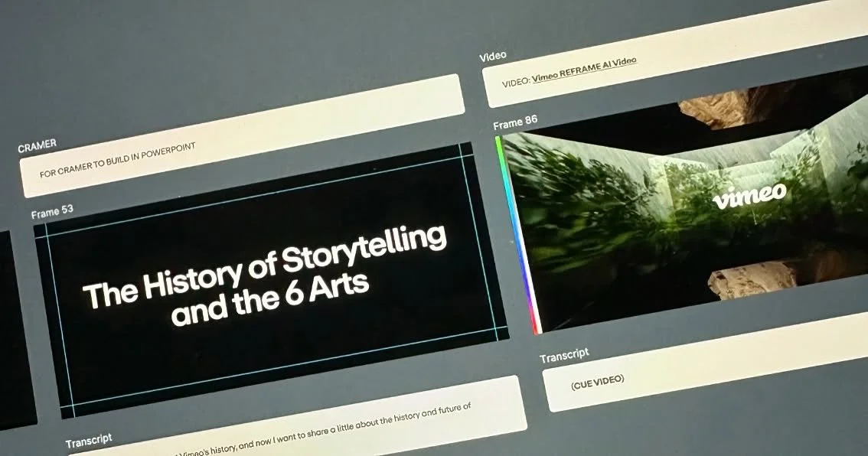Viewport: 868px width, 456px height.
Task: Click the 'Video' section label
Action: coord(493,56)
